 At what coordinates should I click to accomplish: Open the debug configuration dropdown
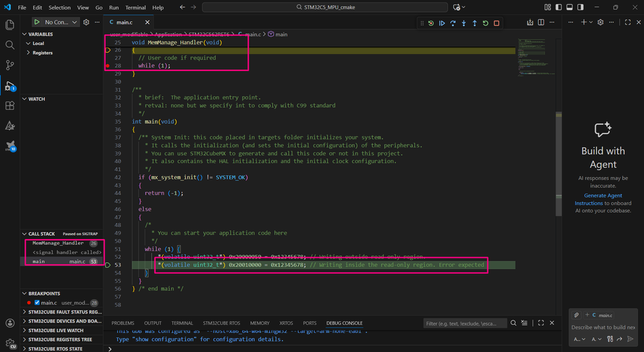[x=75, y=23]
